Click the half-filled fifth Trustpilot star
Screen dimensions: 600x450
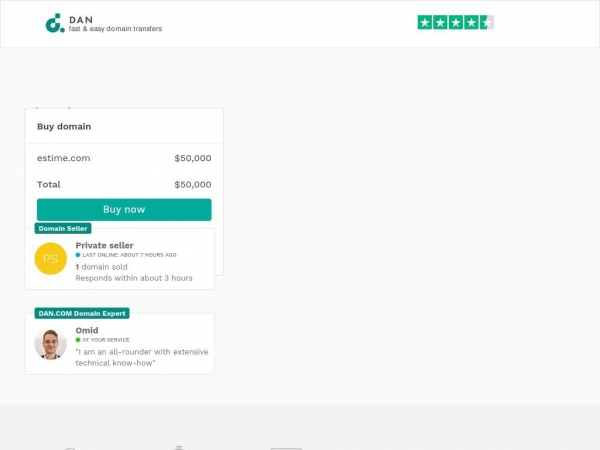[487, 23]
